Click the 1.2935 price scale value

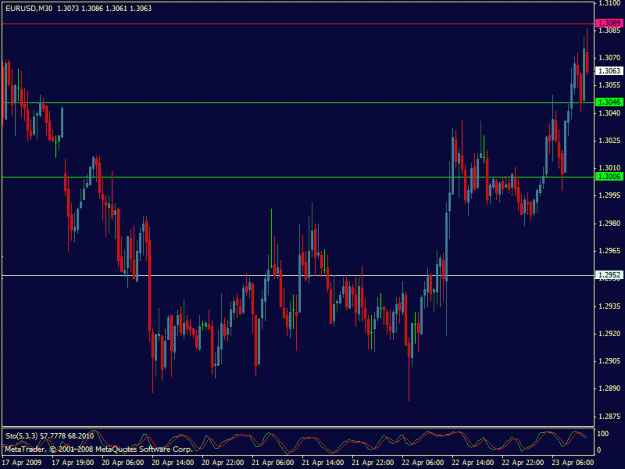pyautogui.click(x=609, y=306)
